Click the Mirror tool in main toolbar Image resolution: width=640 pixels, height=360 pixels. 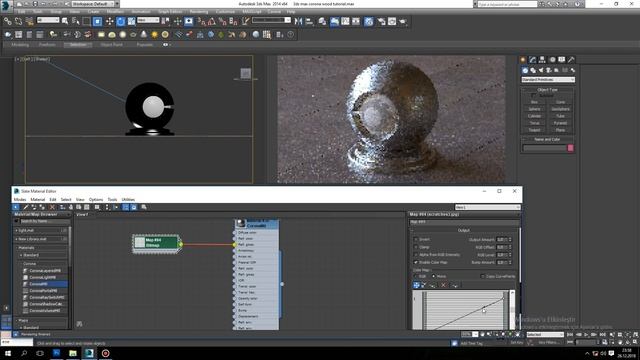click(x=298, y=21)
